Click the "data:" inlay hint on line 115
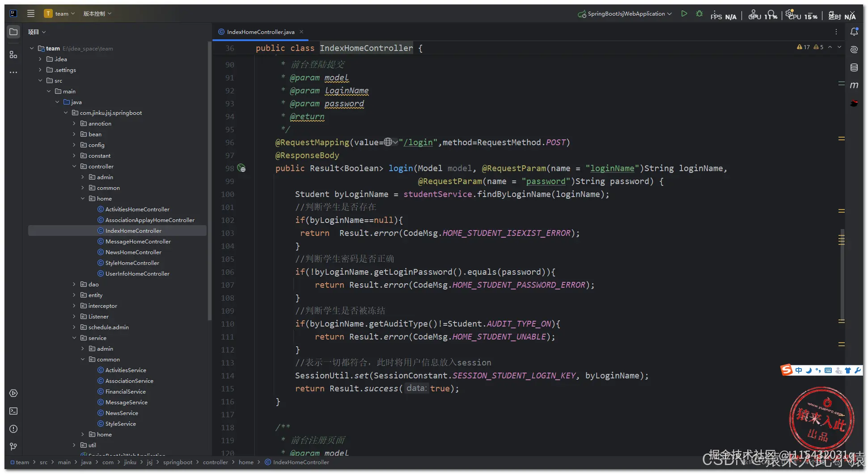The height and width of the screenshot is (474, 868). pos(416,388)
